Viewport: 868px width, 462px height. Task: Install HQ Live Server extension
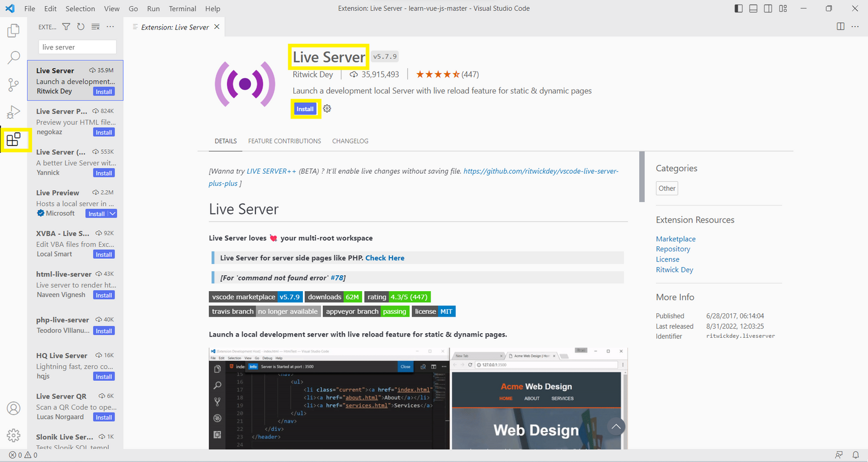click(104, 376)
